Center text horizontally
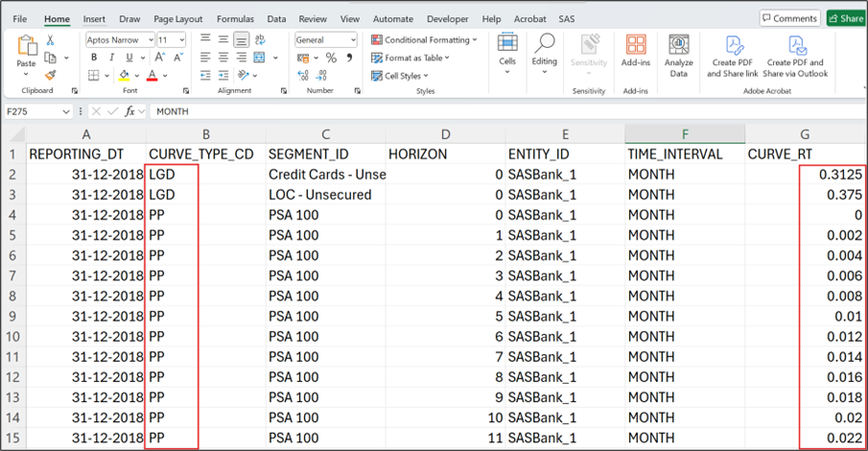 pos(223,57)
